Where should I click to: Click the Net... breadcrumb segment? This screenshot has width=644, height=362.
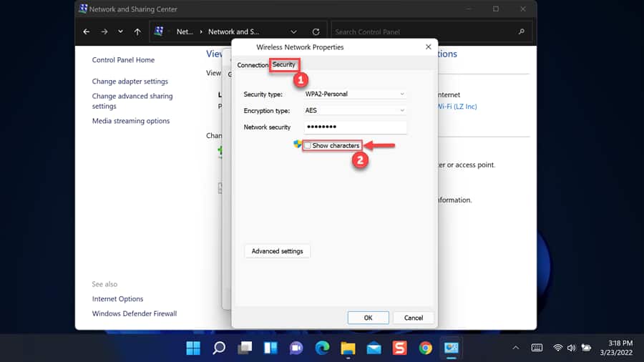(185, 31)
